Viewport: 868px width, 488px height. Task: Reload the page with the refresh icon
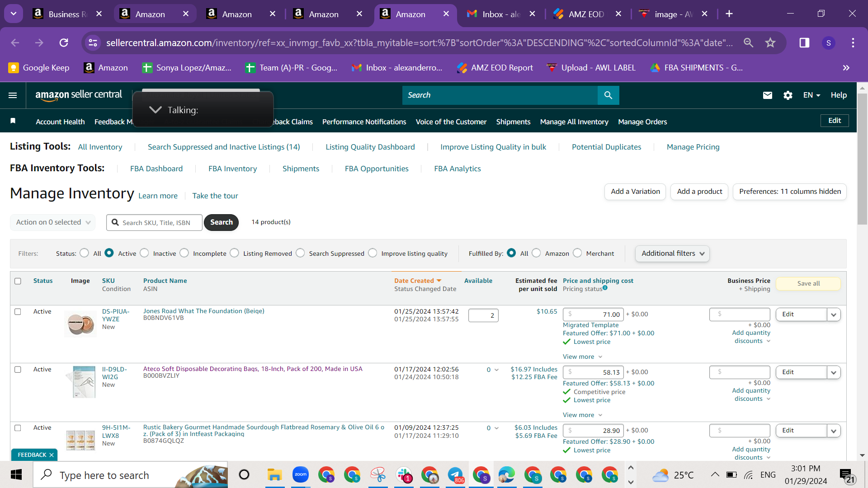pos(64,43)
